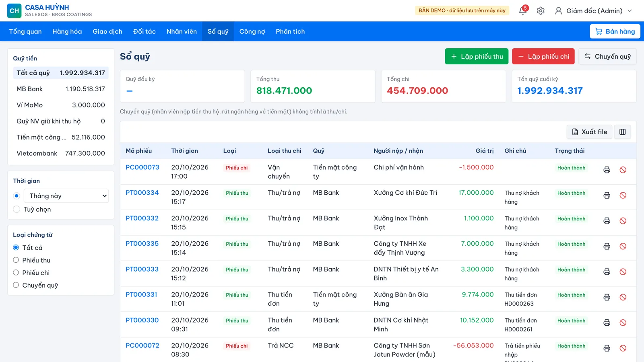Go to Tổng quan tab

[x=25, y=31]
